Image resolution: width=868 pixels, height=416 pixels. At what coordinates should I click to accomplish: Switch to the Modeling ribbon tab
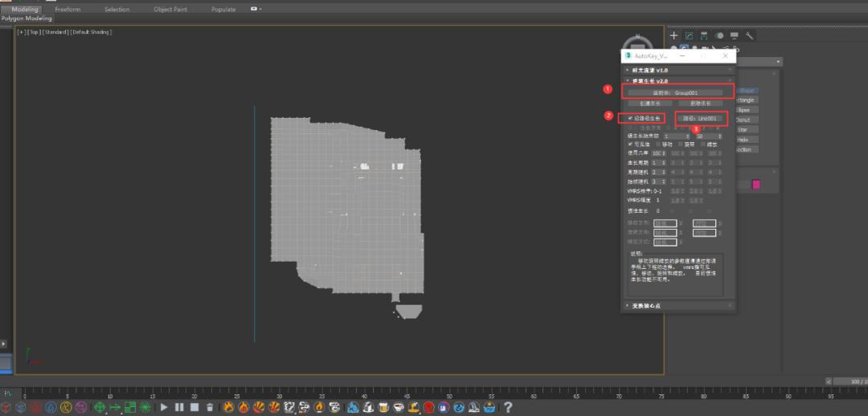coord(25,9)
